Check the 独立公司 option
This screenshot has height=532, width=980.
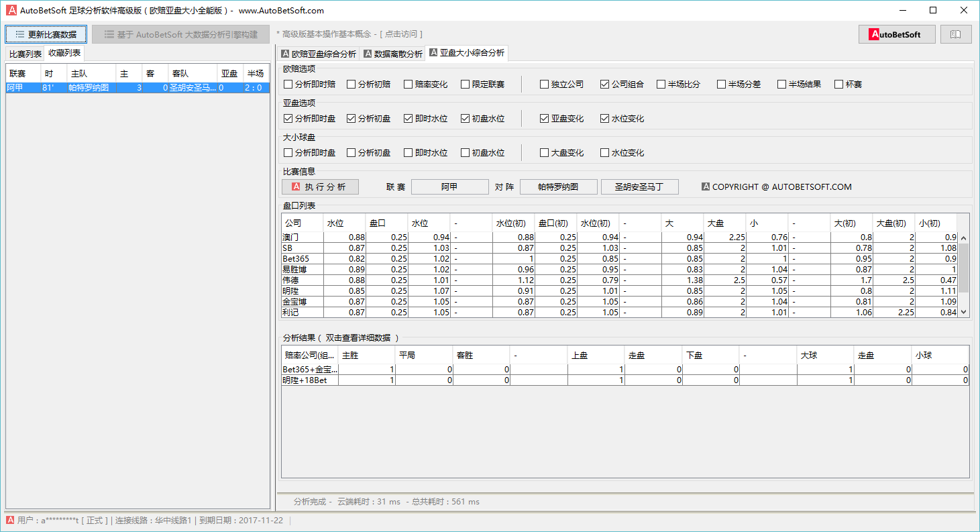click(544, 85)
